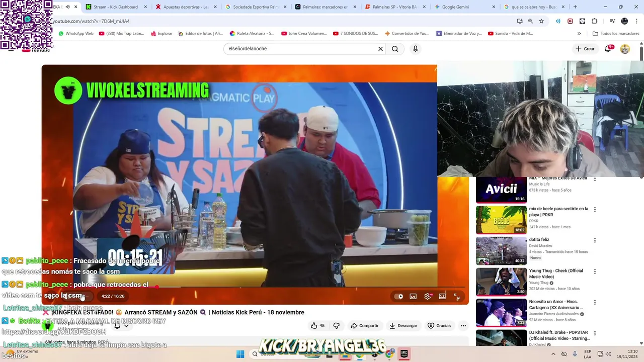Expand the bookmarks overflow chevron

[579, 34]
